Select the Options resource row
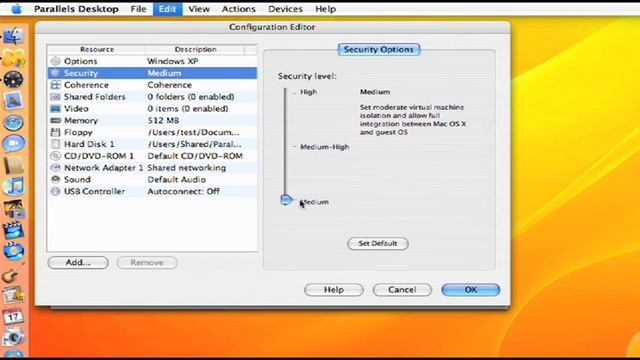The height and width of the screenshot is (360, 640). [x=152, y=61]
